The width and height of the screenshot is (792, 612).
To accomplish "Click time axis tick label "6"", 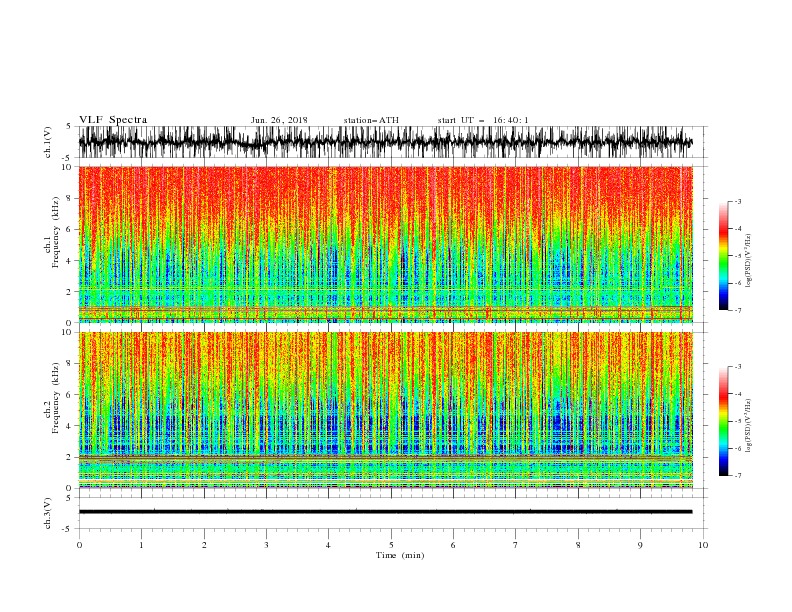I will [x=453, y=545].
